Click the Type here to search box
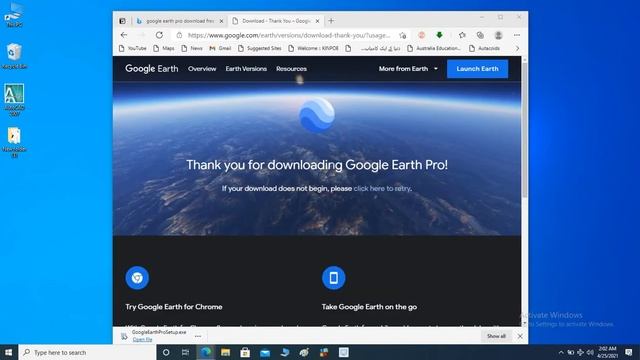The height and width of the screenshot is (360, 640). [x=87, y=352]
